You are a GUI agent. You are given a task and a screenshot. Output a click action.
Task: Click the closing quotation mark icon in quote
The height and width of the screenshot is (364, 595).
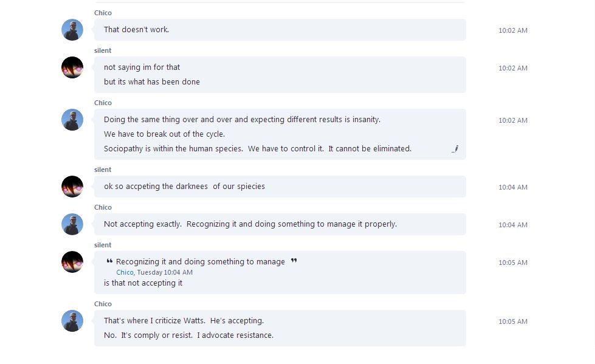point(294,261)
